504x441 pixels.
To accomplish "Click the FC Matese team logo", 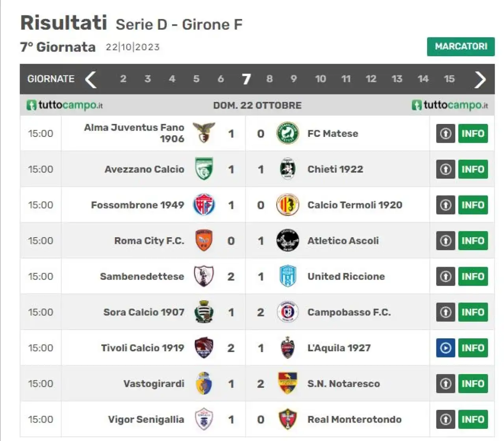I will (x=288, y=133).
